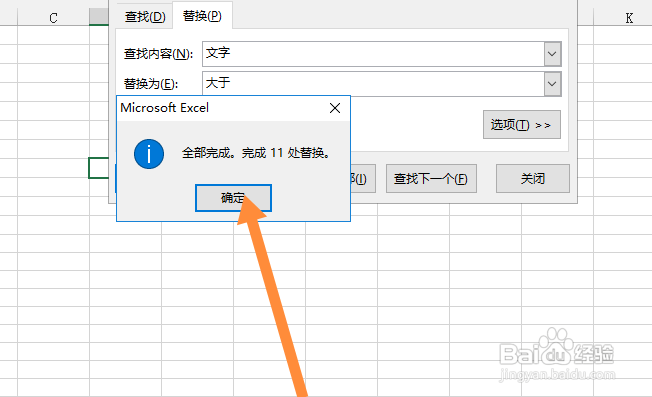Expand options with 选项(T) >> button
The height and width of the screenshot is (397, 652).
click(521, 124)
